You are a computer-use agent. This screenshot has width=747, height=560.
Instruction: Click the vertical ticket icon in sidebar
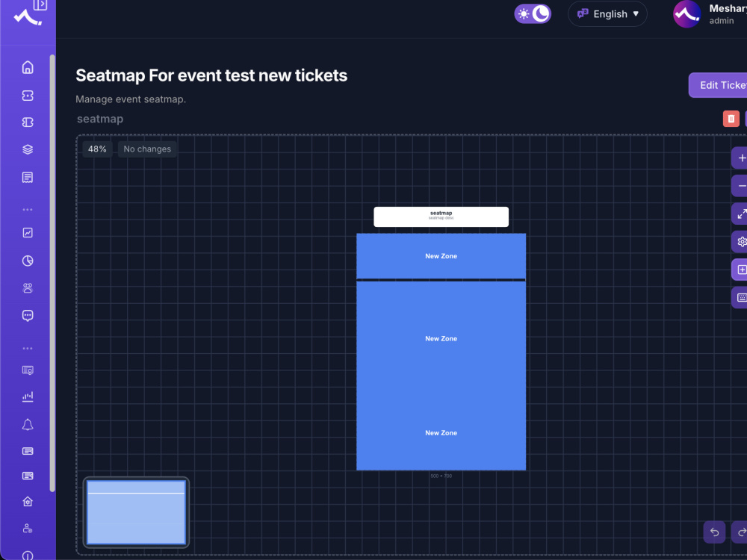tap(28, 122)
